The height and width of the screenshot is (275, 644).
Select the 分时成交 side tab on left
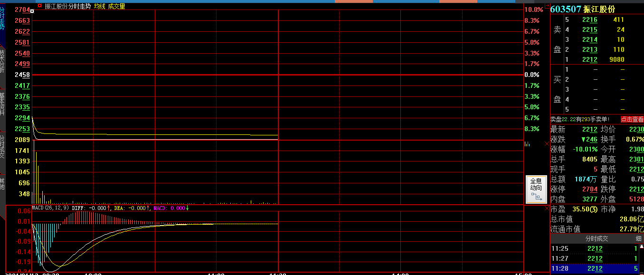tap(2, 146)
